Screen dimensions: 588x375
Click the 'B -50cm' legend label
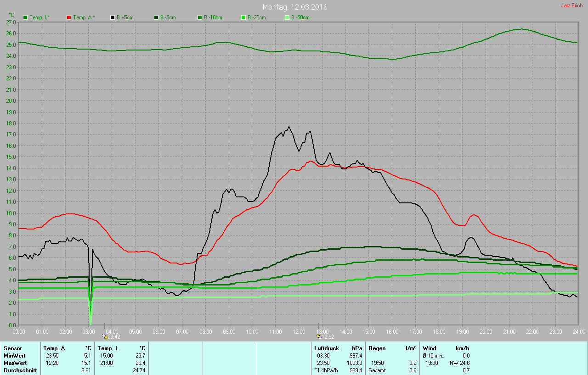point(300,17)
